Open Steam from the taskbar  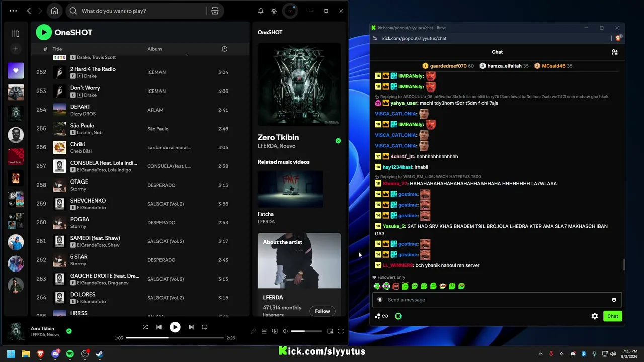point(100,354)
